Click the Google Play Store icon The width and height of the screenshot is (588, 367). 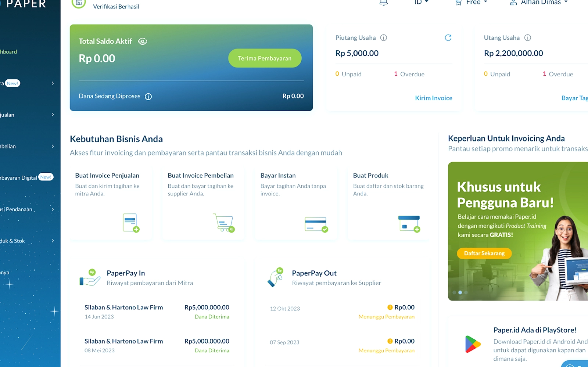point(473,344)
